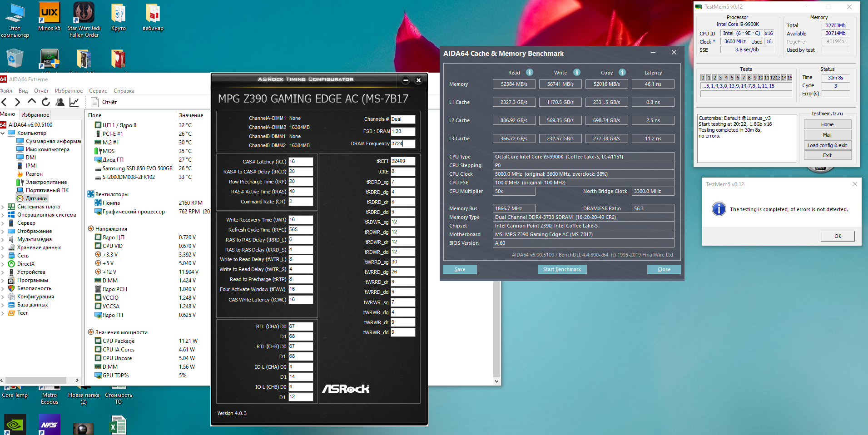Image resolution: width=868 pixels, height=435 pixels.
Task: Expand the Мультимедиа tree node
Action: (3, 239)
